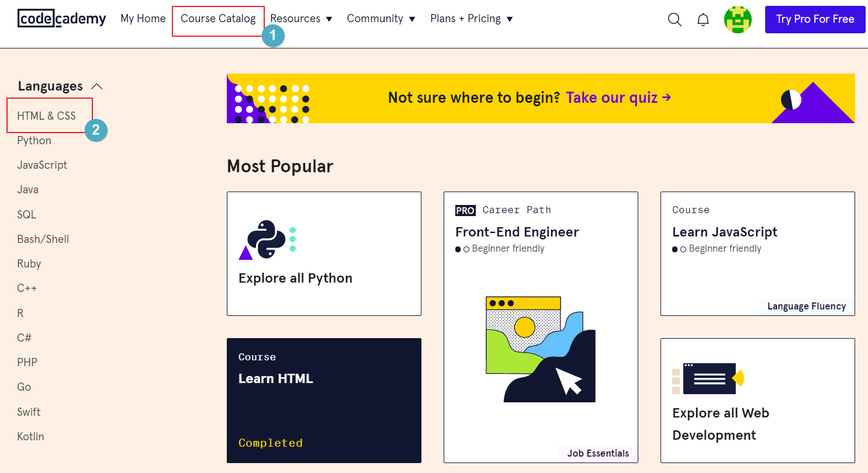
Task: Expand the Community dropdown
Action: coord(381,19)
